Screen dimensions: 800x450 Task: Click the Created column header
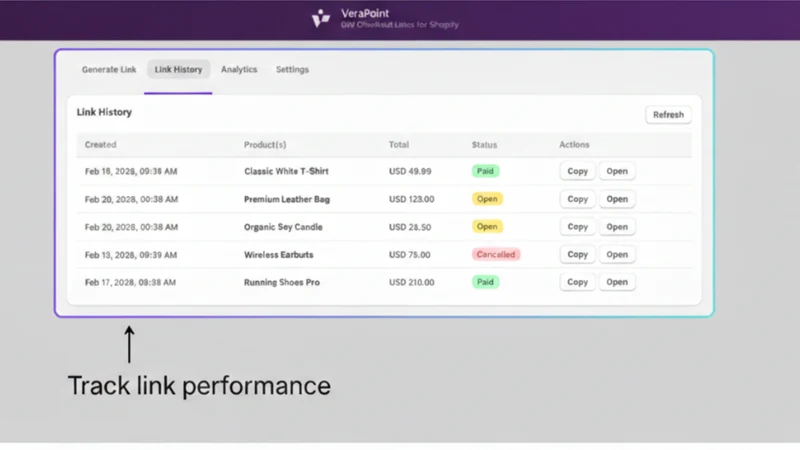pos(101,144)
